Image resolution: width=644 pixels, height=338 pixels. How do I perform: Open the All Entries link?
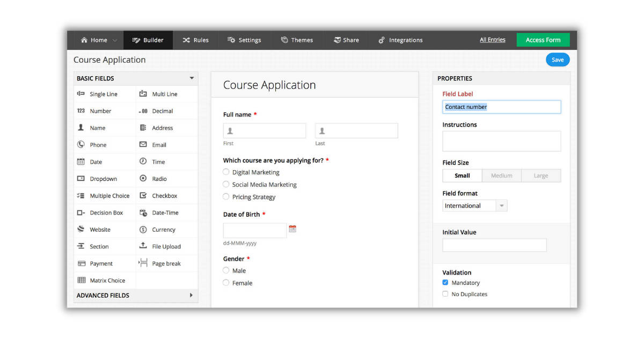click(x=492, y=40)
